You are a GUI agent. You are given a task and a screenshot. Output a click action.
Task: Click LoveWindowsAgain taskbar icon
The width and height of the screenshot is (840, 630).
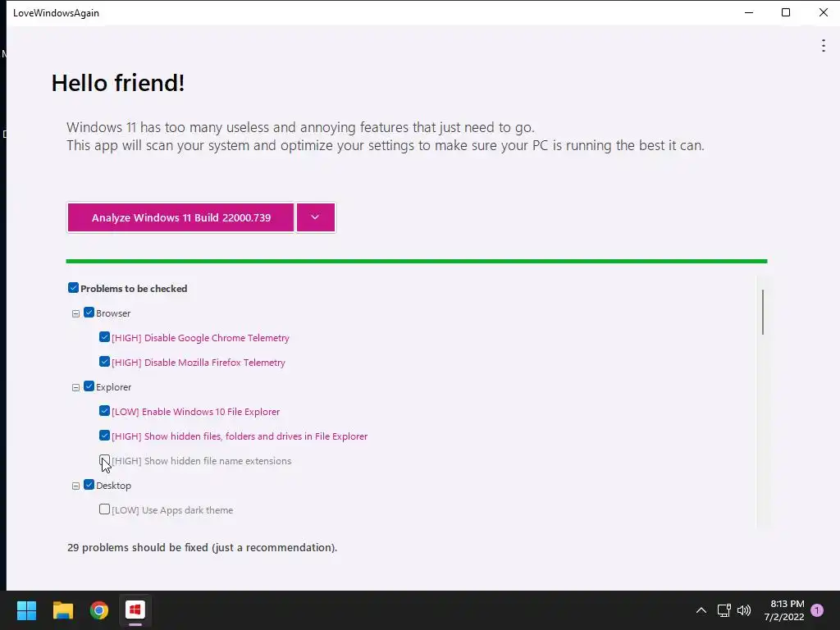coord(135,610)
